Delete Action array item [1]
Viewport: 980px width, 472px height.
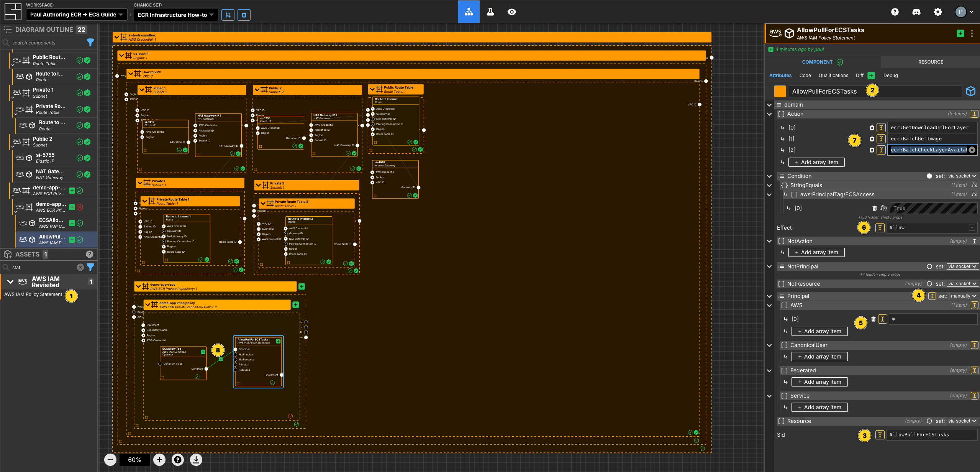pyautogui.click(x=872, y=139)
